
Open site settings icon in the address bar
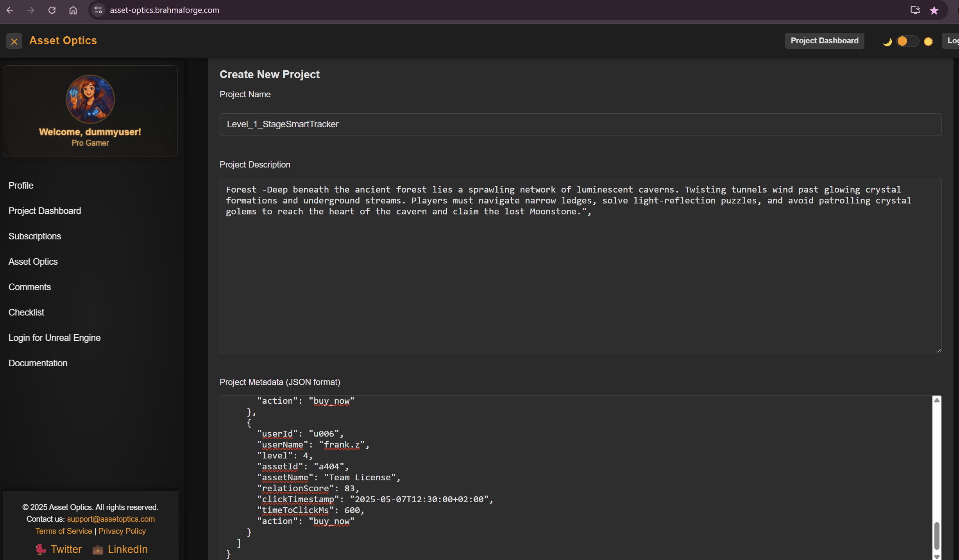[98, 10]
